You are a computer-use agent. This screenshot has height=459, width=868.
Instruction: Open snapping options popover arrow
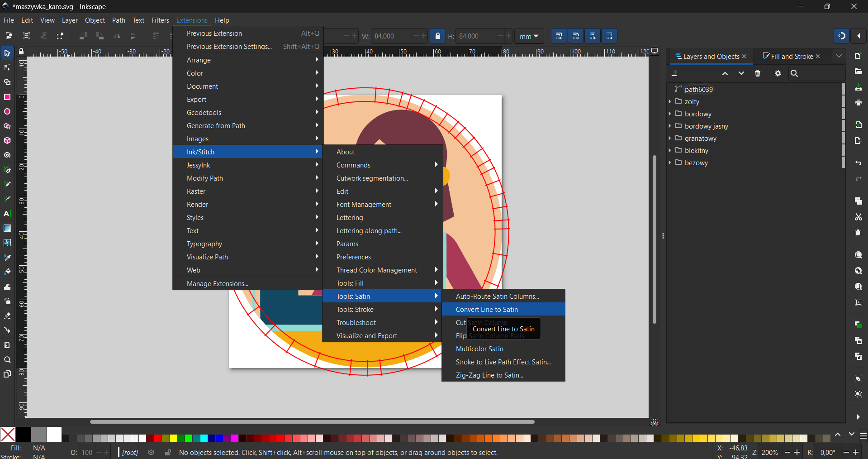[859, 36]
